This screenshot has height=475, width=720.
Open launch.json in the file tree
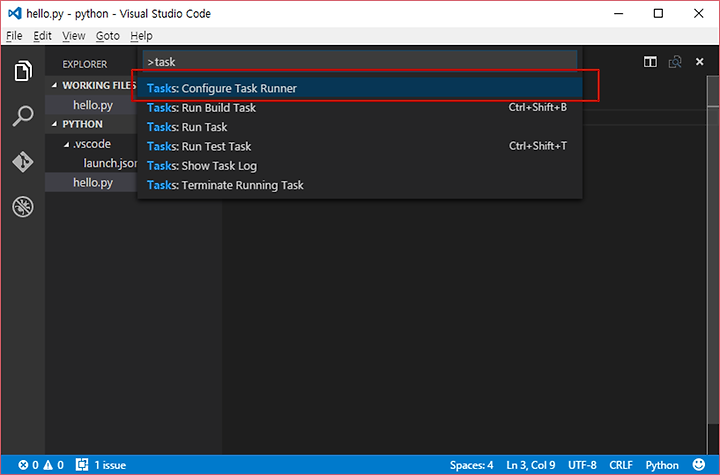click(x=109, y=163)
